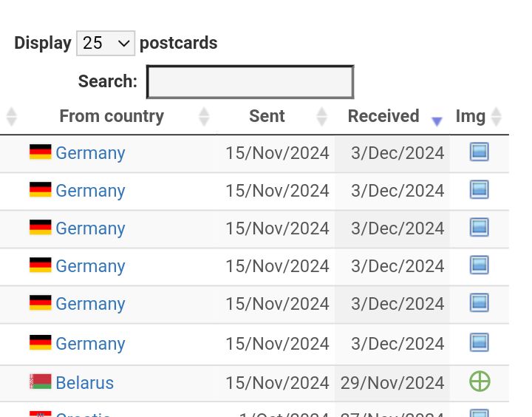The width and height of the screenshot is (532, 417).
Task: Open image icon in fifth Germany row
Action: (479, 302)
